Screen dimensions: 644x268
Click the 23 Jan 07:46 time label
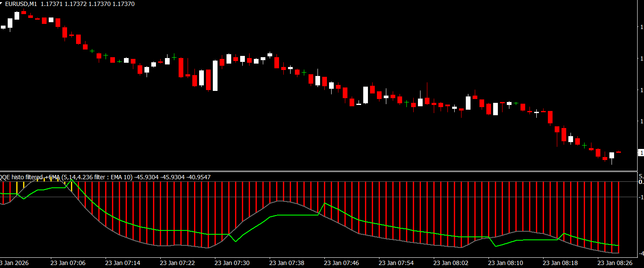(x=341, y=263)
